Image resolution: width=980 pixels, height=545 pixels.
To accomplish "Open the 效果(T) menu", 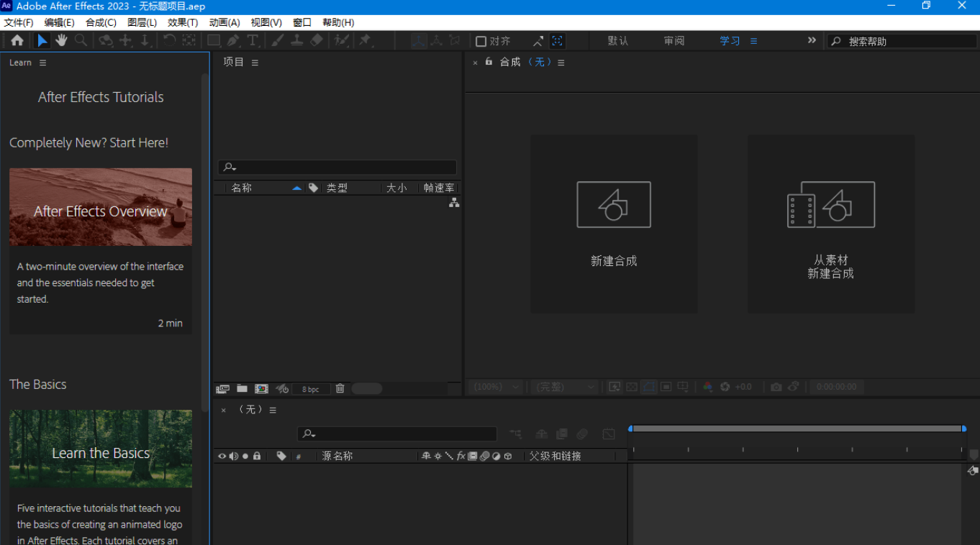I will 183,23.
